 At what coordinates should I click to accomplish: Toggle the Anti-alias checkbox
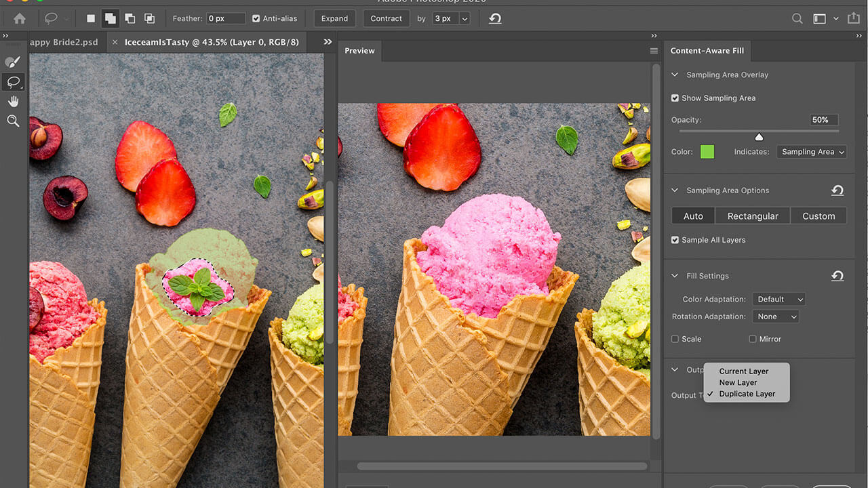[256, 19]
